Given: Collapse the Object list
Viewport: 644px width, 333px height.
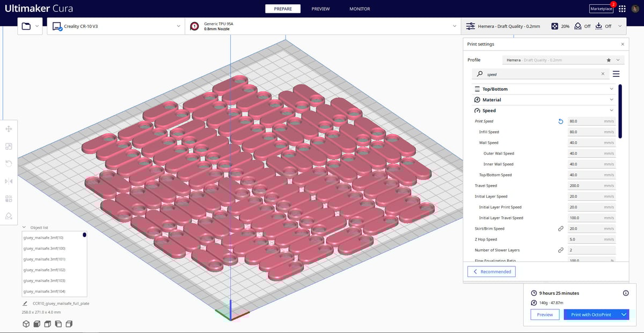Looking at the screenshot, I should [x=24, y=227].
